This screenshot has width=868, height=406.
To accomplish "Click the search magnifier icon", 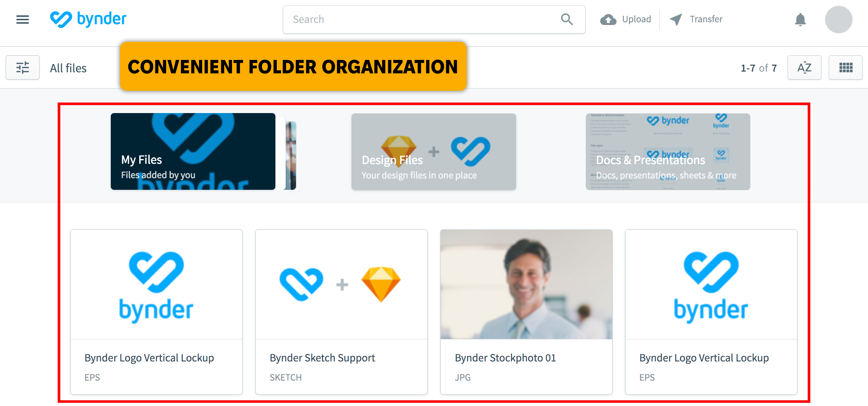I will (x=567, y=20).
